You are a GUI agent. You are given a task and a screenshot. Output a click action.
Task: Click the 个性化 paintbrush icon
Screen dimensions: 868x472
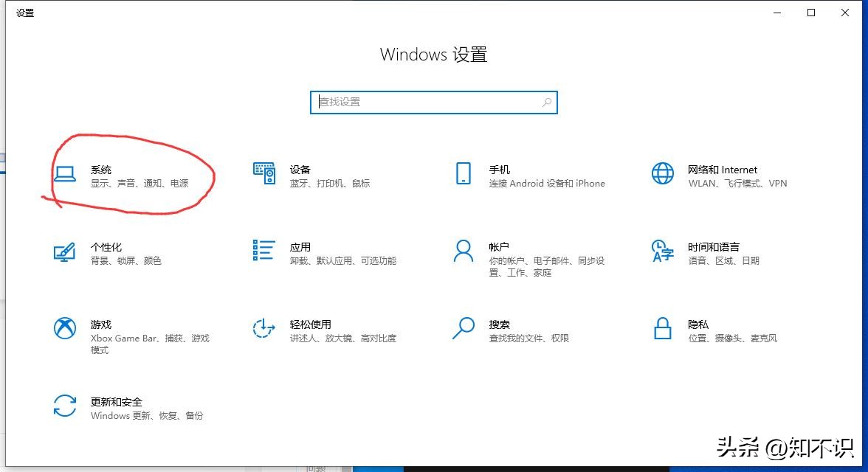[64, 251]
